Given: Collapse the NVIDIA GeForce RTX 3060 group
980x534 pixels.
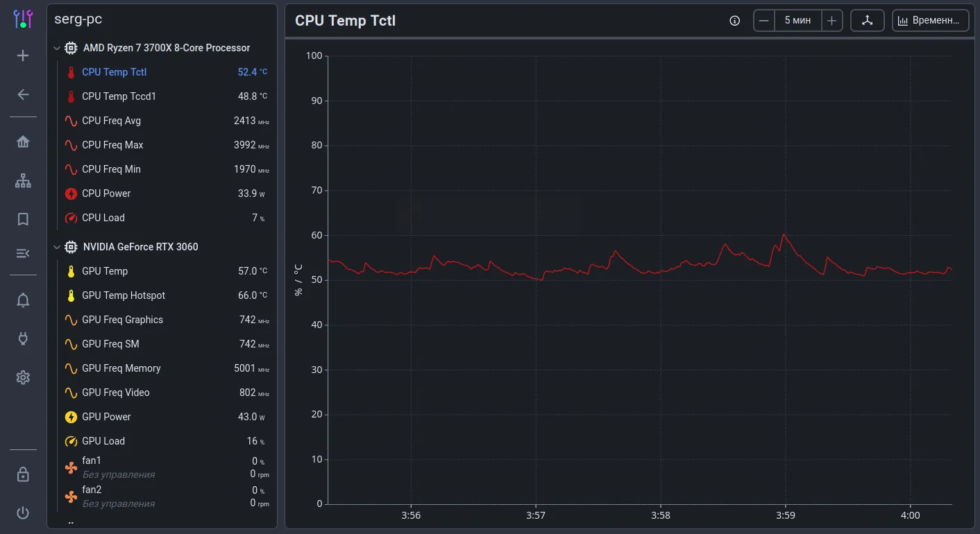Looking at the screenshot, I should (56, 247).
